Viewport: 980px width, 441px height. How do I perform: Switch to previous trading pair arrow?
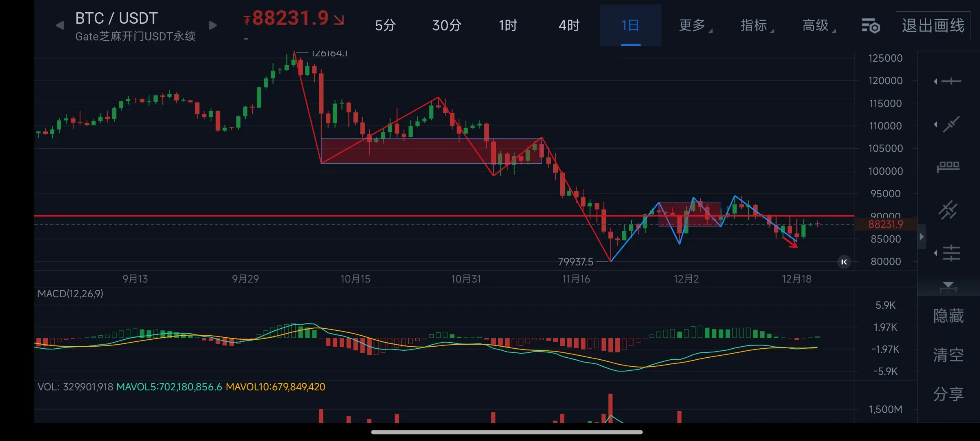(60, 26)
